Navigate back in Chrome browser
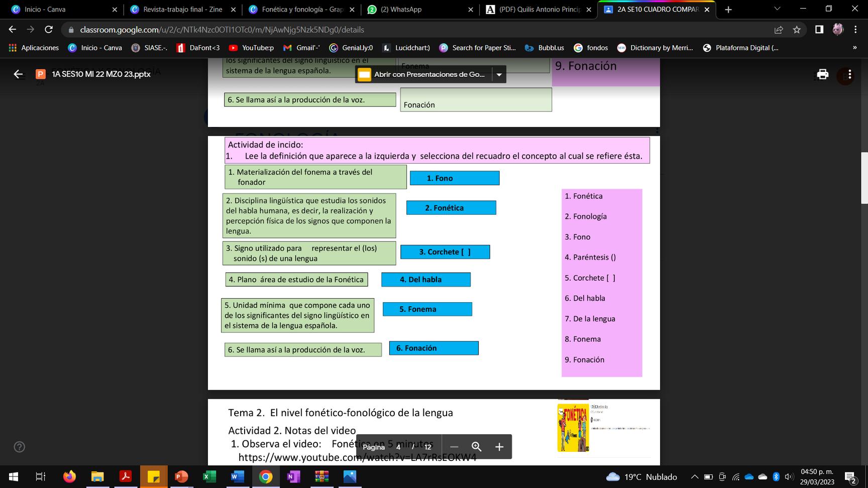Image resolution: width=868 pixels, height=488 pixels. click(13, 30)
